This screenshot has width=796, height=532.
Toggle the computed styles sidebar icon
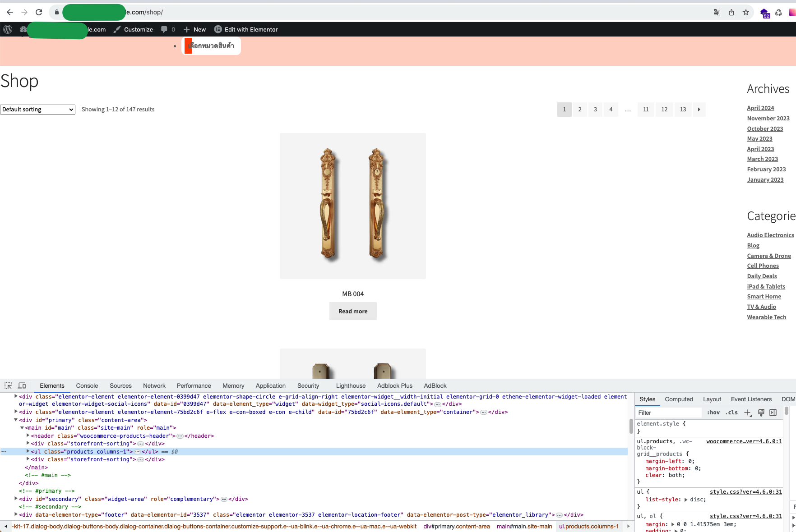[x=773, y=413]
